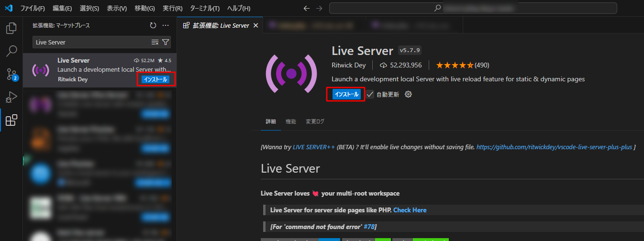Click the Live Server title in the details header
Screen dimensions: 644x241
point(362,50)
